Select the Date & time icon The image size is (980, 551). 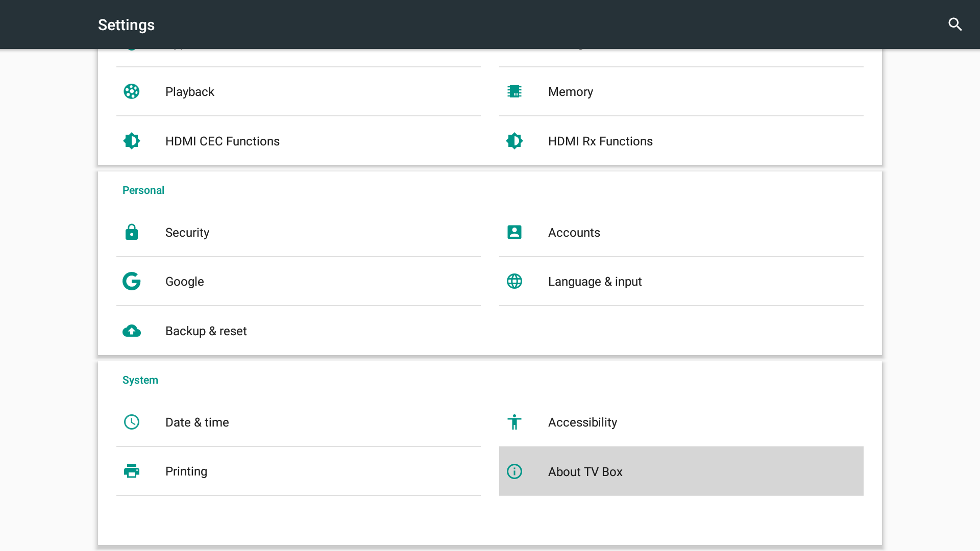(131, 422)
